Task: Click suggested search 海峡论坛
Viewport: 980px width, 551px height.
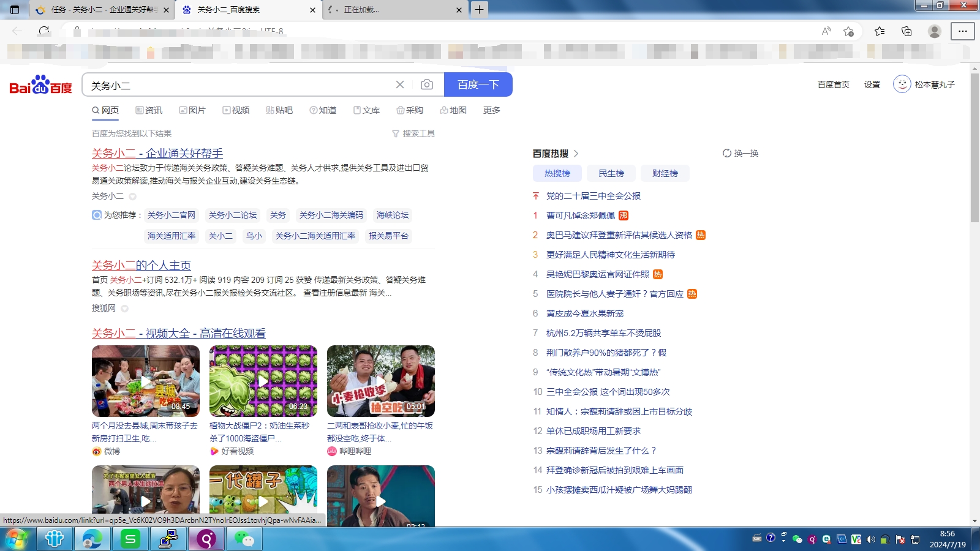Action: pos(393,215)
